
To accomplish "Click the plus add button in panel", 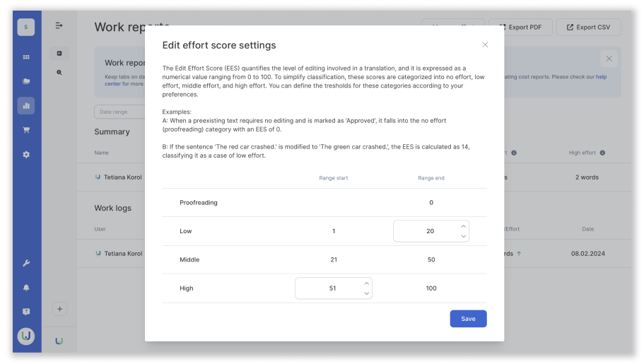I will click(x=59, y=309).
